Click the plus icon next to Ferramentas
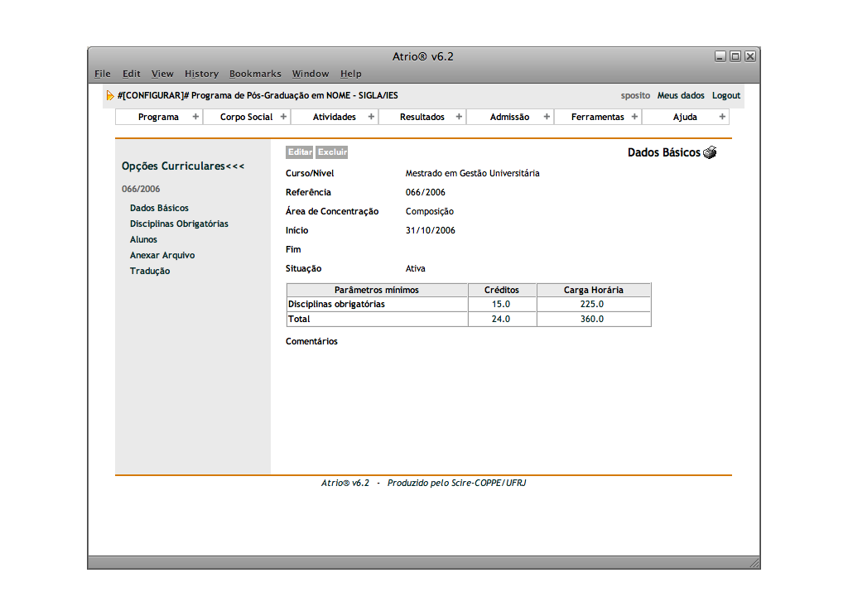The width and height of the screenshot is (848, 616). click(x=634, y=117)
